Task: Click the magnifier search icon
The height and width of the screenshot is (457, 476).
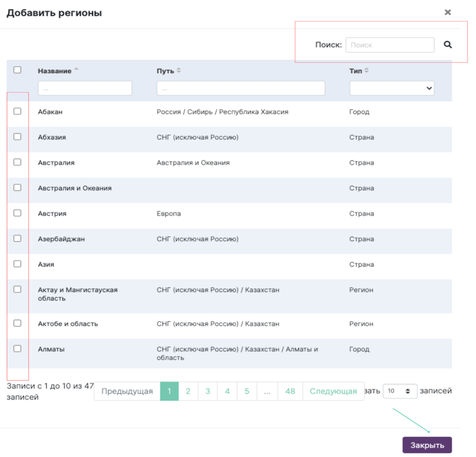Action: 448,45
